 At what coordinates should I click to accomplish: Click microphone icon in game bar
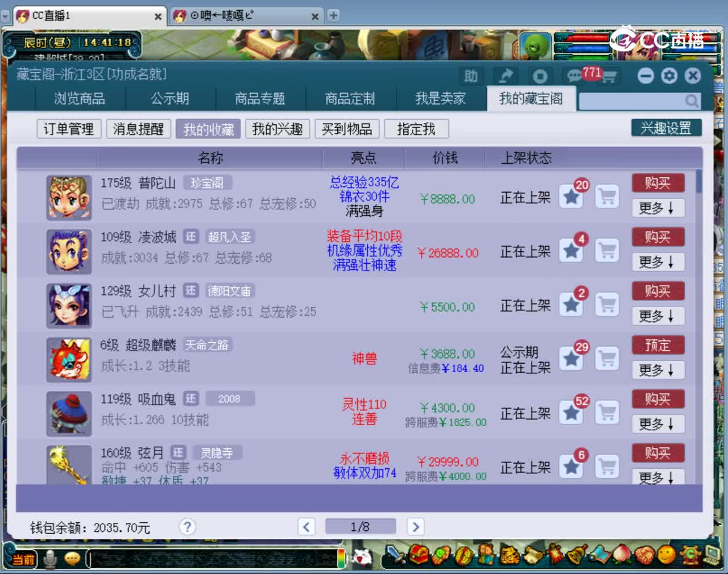50,559
